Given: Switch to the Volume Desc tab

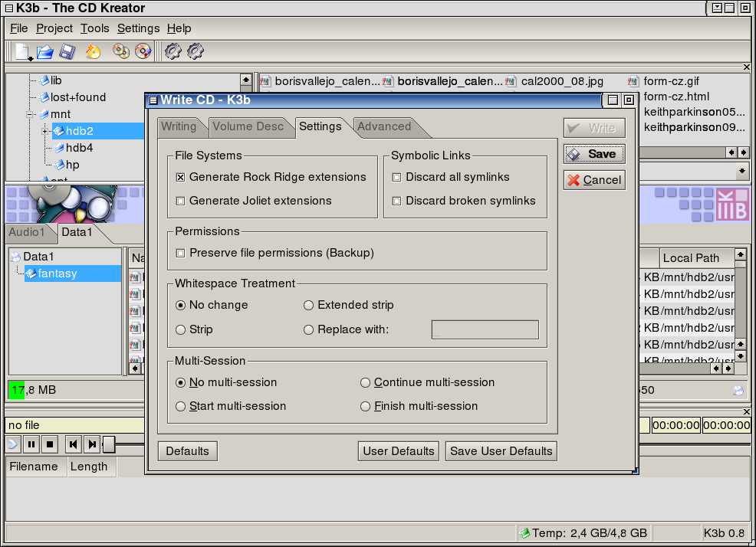Looking at the screenshot, I should [x=248, y=126].
